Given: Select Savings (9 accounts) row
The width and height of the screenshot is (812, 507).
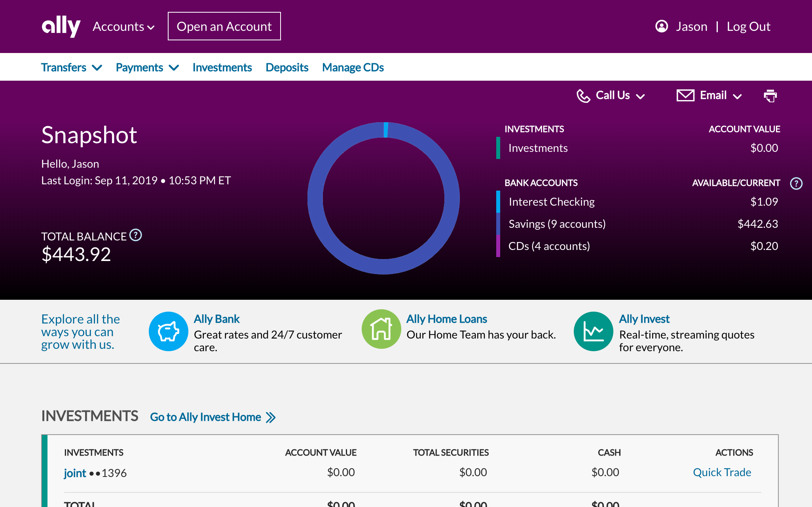Looking at the screenshot, I should pos(557,224).
